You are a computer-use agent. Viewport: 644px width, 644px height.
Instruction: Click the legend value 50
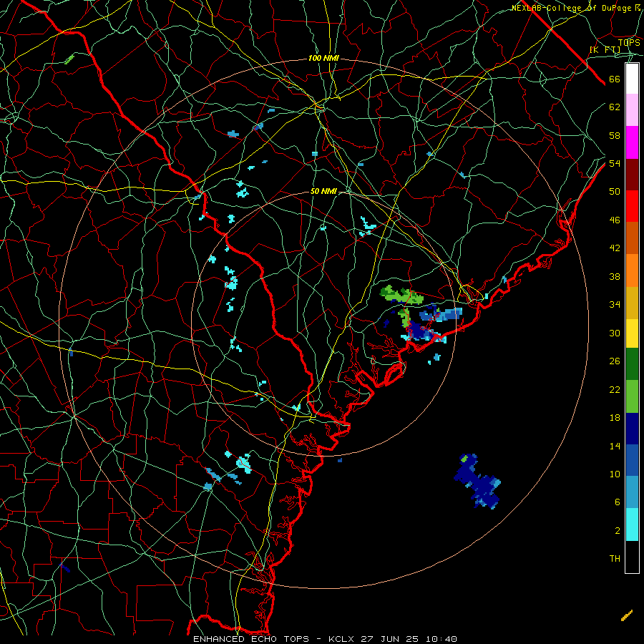click(x=615, y=191)
